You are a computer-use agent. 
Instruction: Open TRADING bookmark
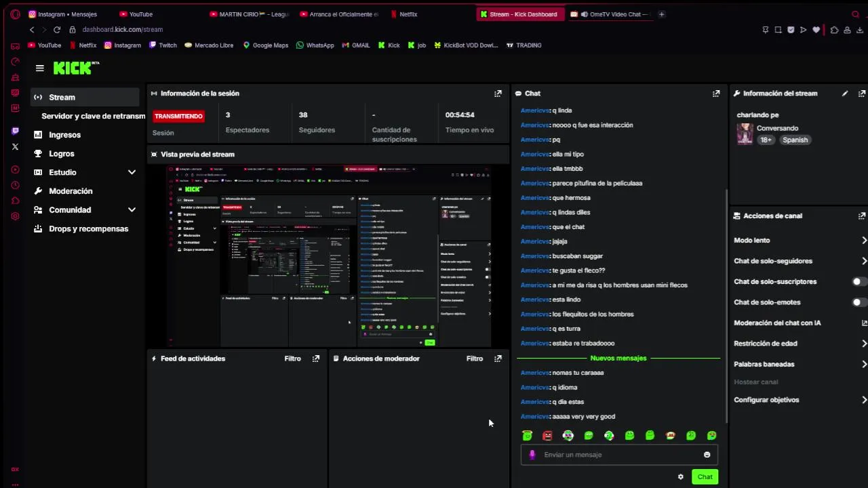(524, 45)
